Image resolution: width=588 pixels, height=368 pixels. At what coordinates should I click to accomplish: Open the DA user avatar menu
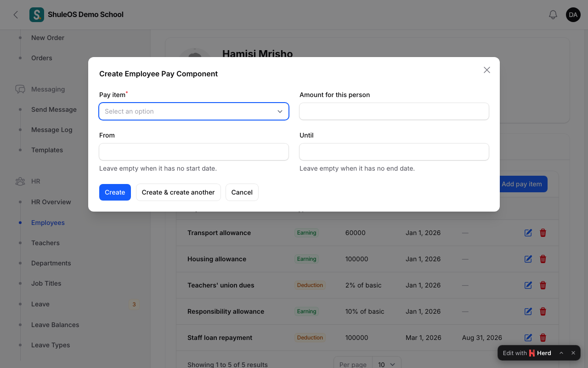573,15
